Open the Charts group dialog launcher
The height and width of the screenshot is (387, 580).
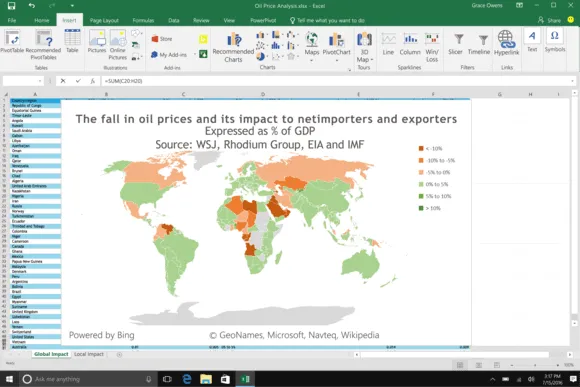(x=349, y=70)
